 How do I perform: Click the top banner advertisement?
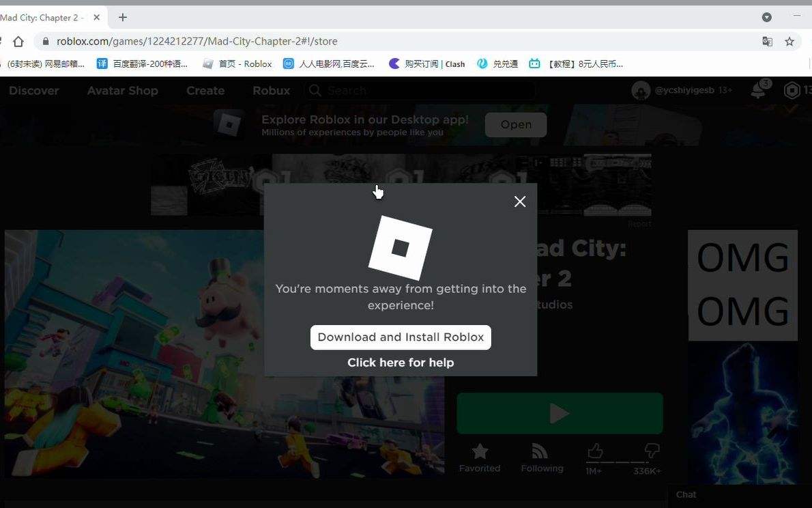(401, 184)
